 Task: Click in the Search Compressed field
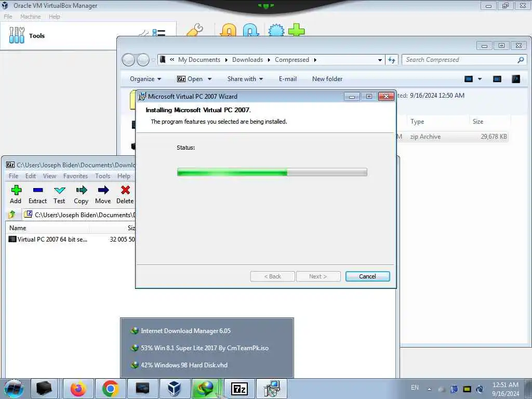[460, 60]
